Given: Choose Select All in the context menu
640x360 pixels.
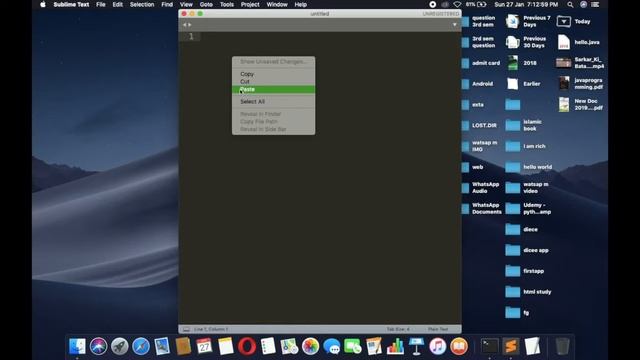Looking at the screenshot, I should pyautogui.click(x=273, y=102).
